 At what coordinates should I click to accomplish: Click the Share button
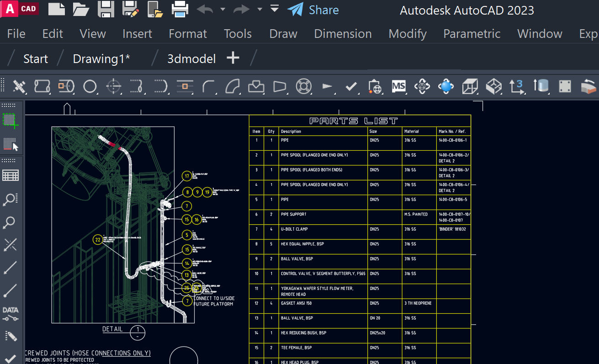(x=313, y=10)
